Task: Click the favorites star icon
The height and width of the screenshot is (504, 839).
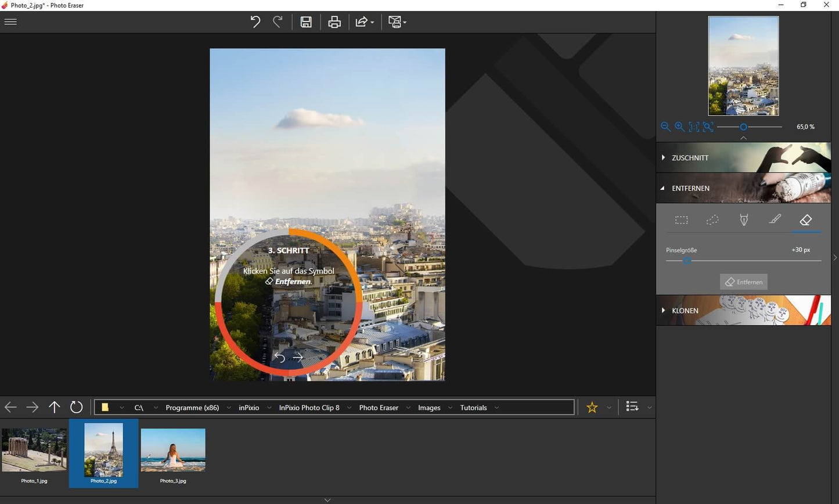Action: (x=592, y=408)
